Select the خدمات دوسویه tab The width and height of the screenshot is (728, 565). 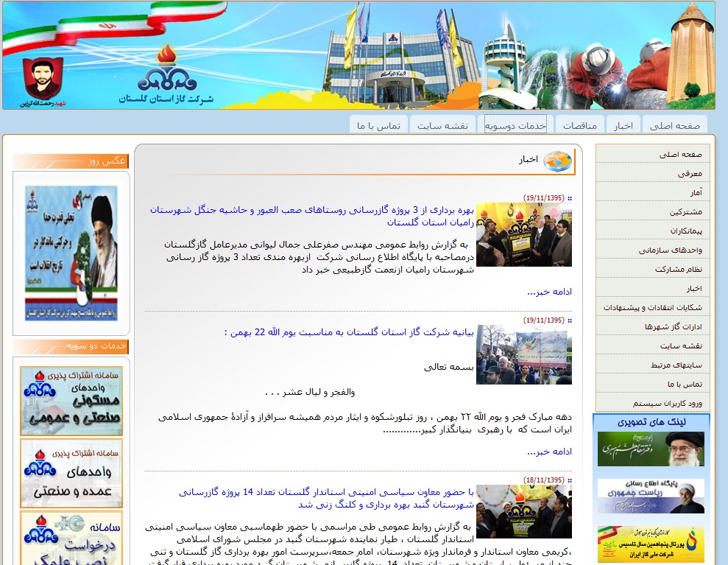[515, 126]
